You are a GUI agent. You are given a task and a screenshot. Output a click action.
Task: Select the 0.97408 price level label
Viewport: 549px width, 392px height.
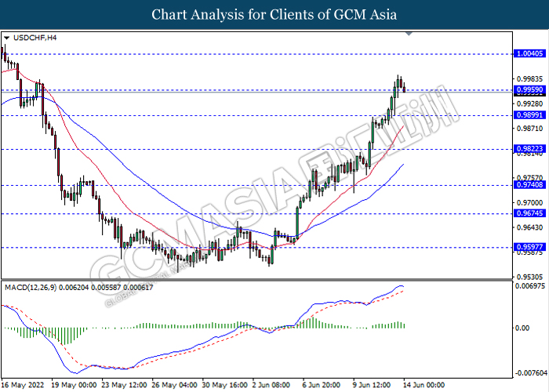click(529, 185)
